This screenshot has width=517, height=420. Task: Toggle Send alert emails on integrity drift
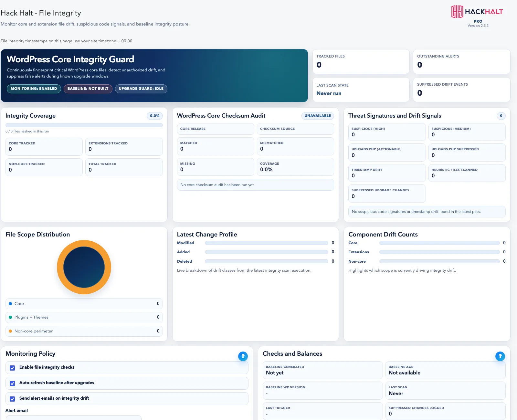[x=12, y=399]
